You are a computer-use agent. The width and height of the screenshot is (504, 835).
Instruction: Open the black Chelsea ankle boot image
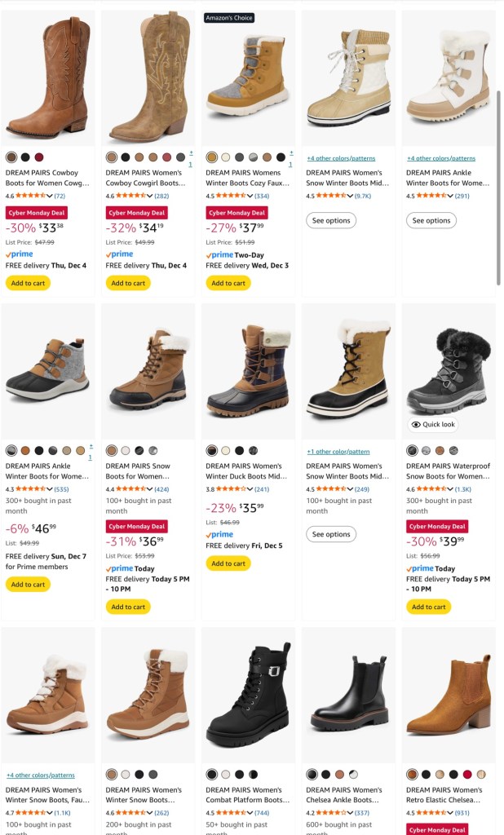tap(348, 694)
